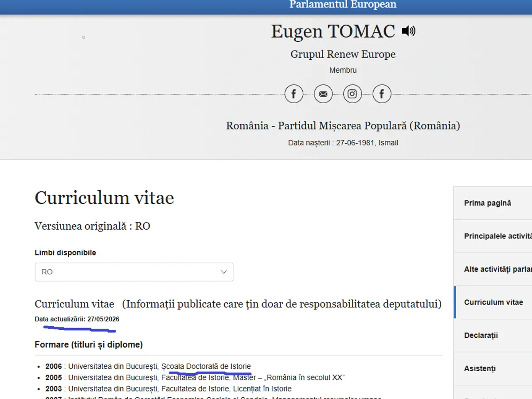Open the first Facebook icon link

(x=293, y=94)
